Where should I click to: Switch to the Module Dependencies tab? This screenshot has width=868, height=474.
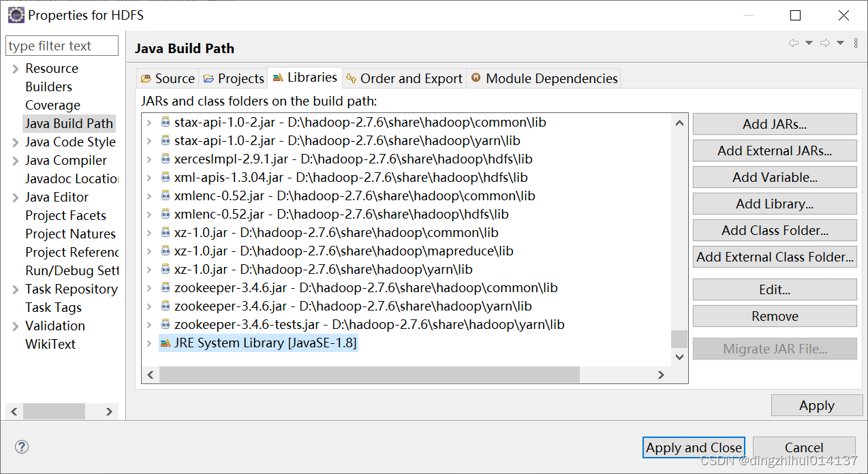(x=544, y=78)
